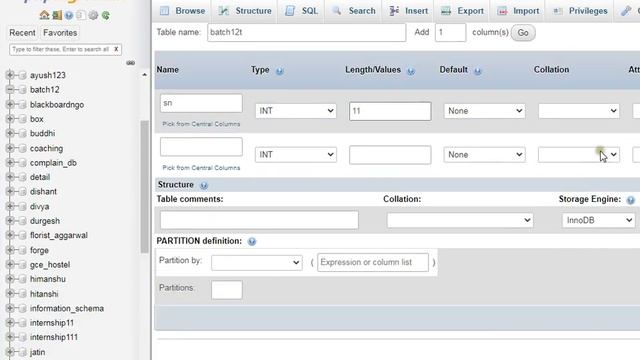Open help icon next to Length/Values header
Viewport: 640px width, 360px height.
[x=411, y=71]
